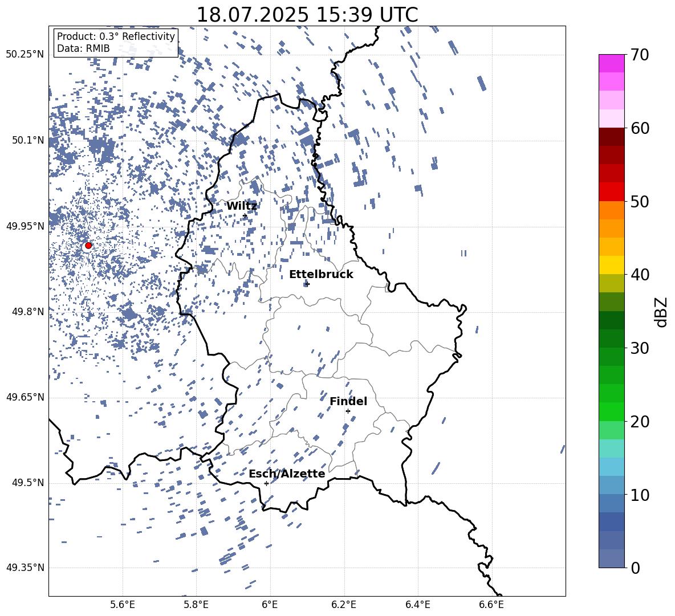This screenshot has width=675, height=616.
Task: Click the colorbar tick label '30'
Action: coord(640,348)
